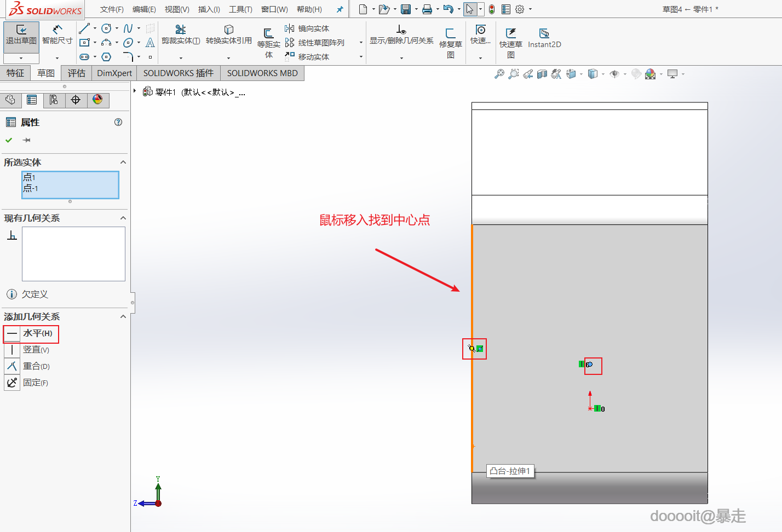782x532 pixels.
Task: Expand the 零件1 flyout feature tree
Action: pos(135,91)
